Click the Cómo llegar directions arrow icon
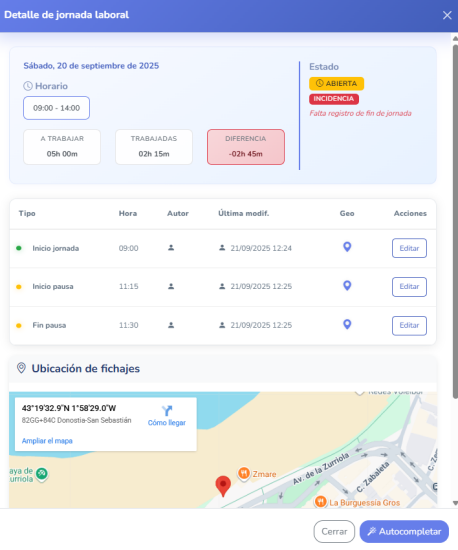This screenshot has width=458, height=550. [x=167, y=410]
